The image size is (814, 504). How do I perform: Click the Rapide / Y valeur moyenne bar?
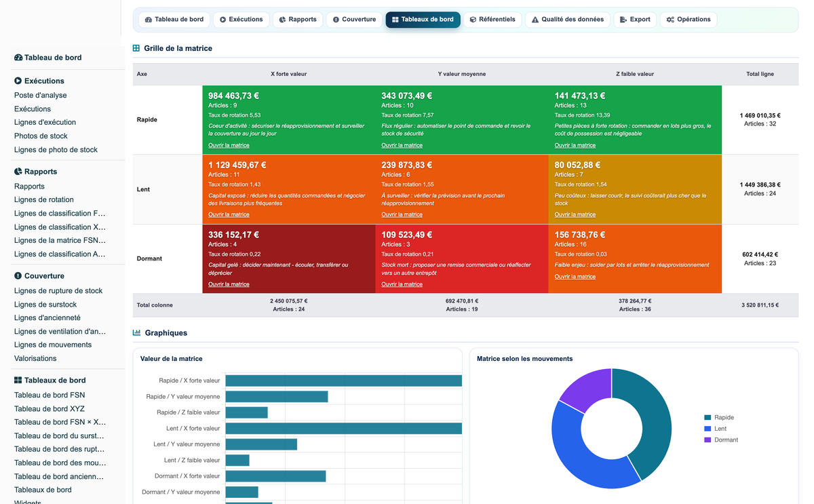(277, 397)
